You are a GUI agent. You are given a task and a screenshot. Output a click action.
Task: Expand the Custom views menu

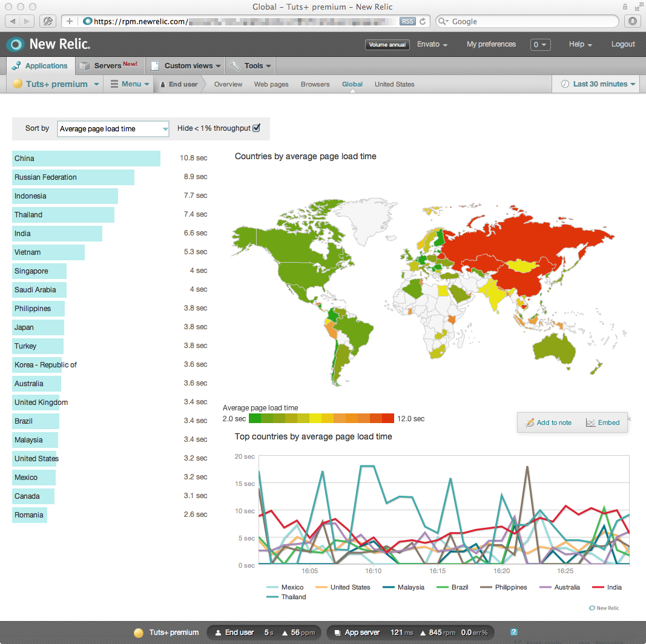185,66
